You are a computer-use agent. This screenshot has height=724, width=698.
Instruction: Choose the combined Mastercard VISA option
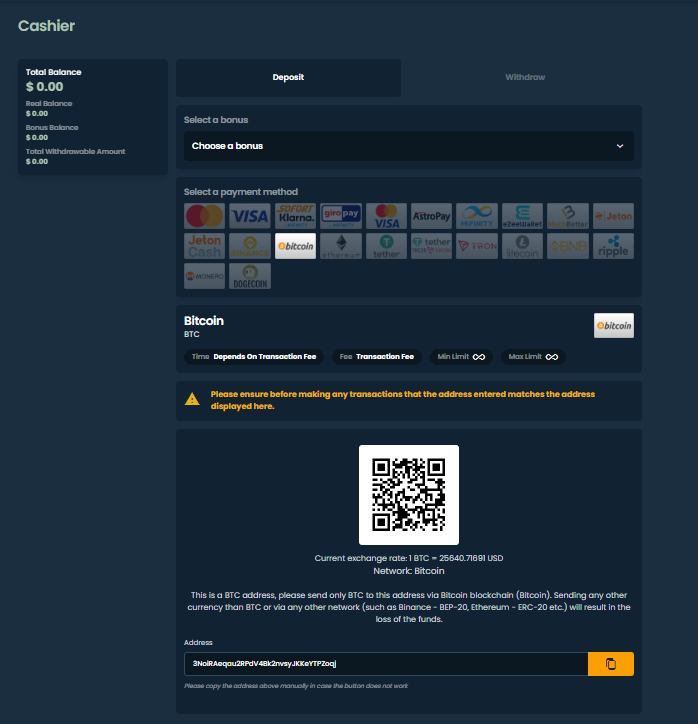click(x=386, y=216)
